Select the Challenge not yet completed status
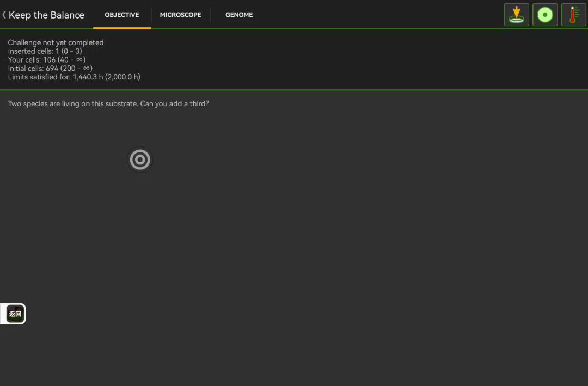 pyautogui.click(x=56, y=42)
